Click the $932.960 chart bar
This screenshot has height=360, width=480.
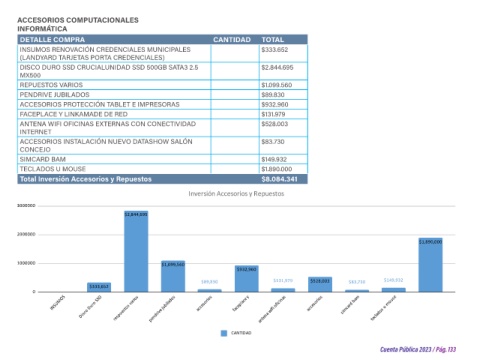point(246,279)
